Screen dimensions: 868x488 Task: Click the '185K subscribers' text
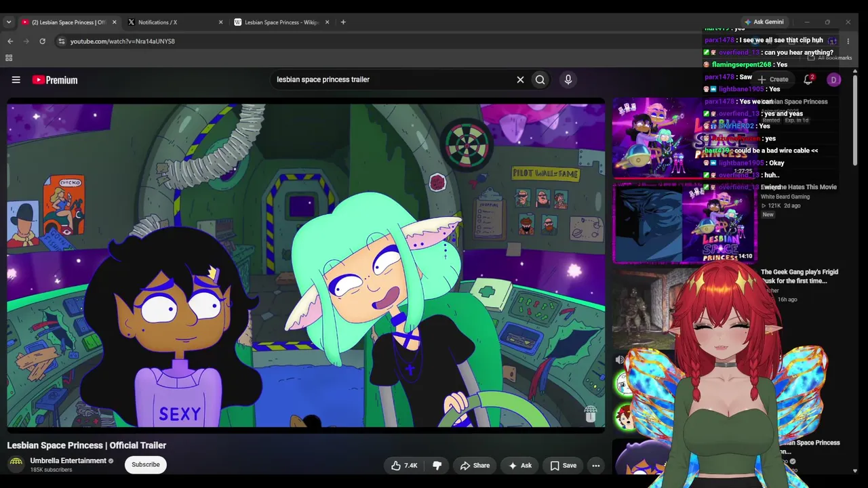(x=51, y=470)
